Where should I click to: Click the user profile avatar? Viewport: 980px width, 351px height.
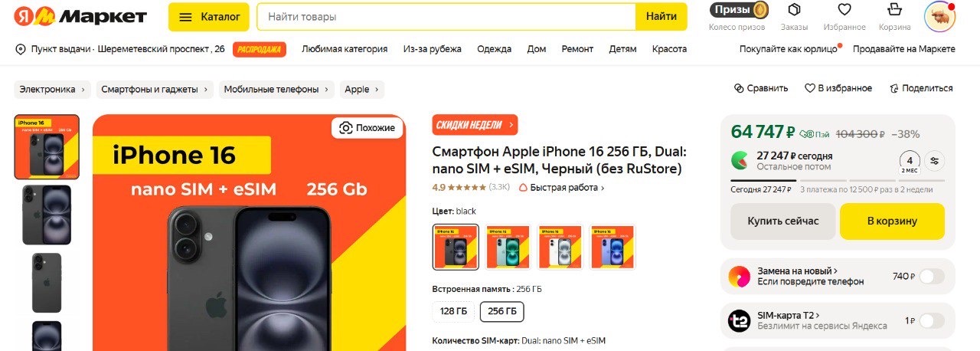(x=940, y=17)
